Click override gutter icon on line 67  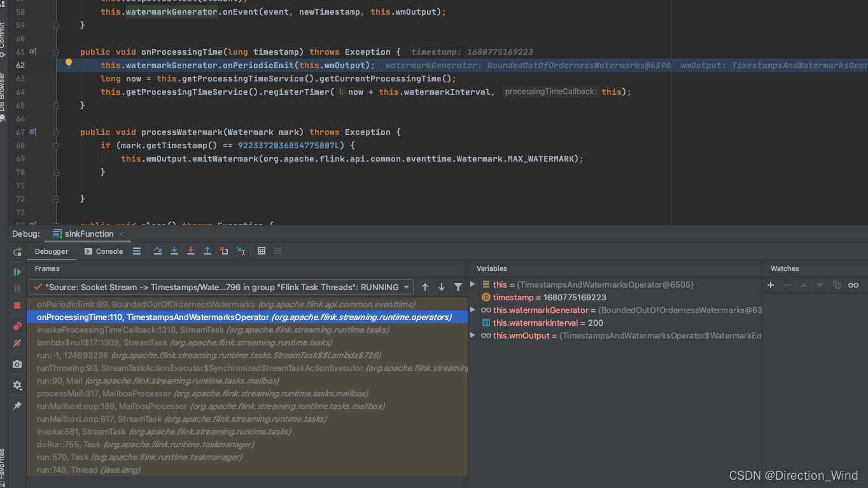pos(33,132)
